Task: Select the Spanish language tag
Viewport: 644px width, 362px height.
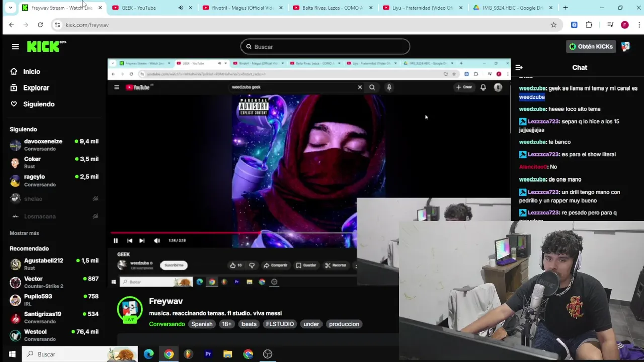Action: point(202,324)
